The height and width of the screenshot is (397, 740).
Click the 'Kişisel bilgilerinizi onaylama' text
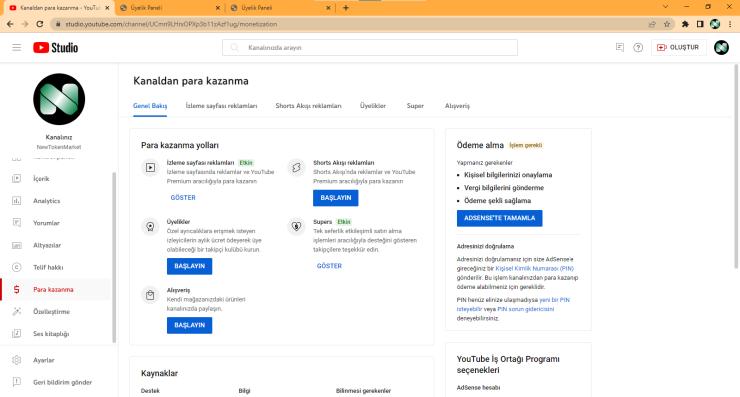tap(508, 175)
